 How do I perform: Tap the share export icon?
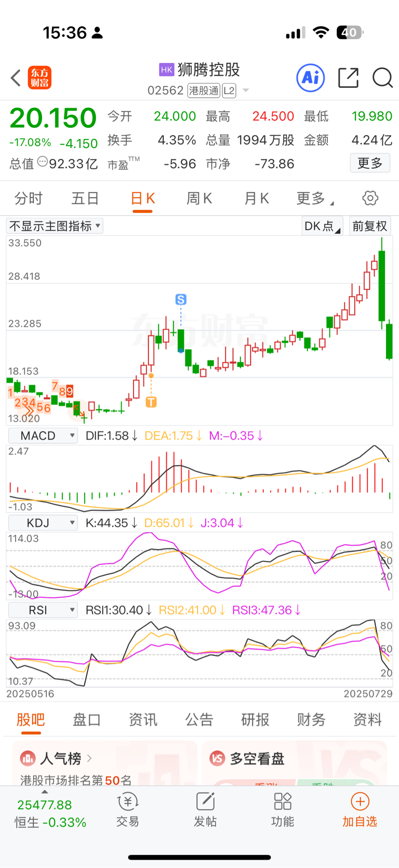(x=348, y=78)
